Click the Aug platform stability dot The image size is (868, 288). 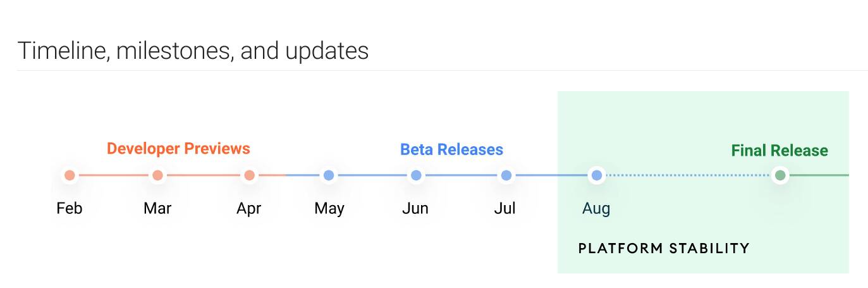click(x=596, y=175)
